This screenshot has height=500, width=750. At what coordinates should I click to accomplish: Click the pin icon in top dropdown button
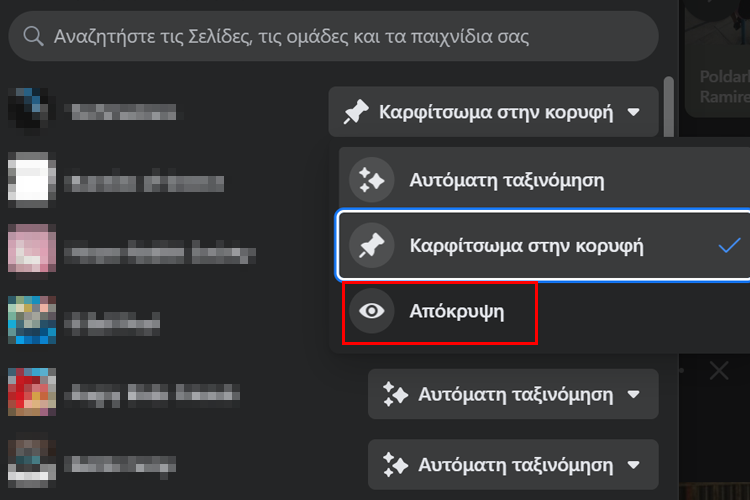pyautogui.click(x=356, y=112)
